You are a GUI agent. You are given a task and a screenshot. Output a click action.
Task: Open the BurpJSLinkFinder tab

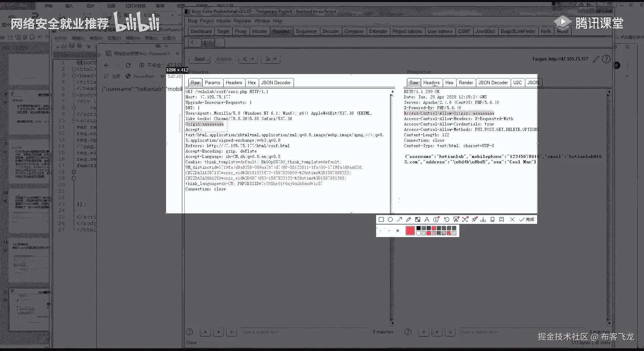coord(518,31)
